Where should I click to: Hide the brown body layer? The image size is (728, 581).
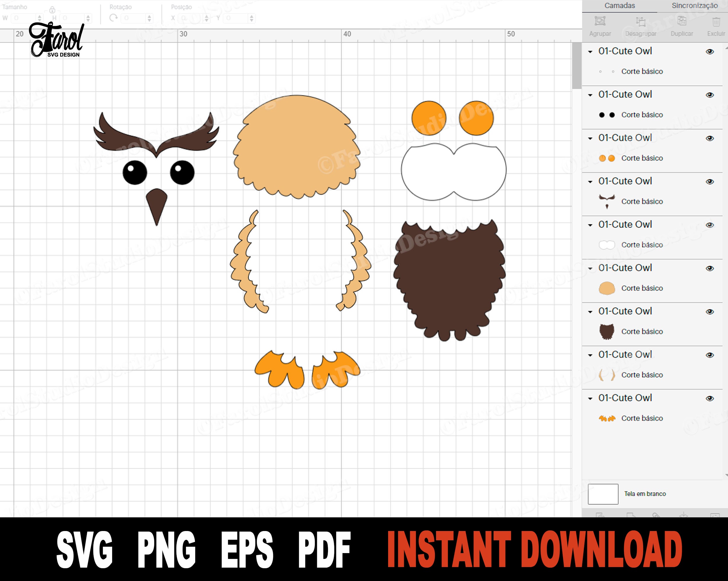(x=710, y=312)
